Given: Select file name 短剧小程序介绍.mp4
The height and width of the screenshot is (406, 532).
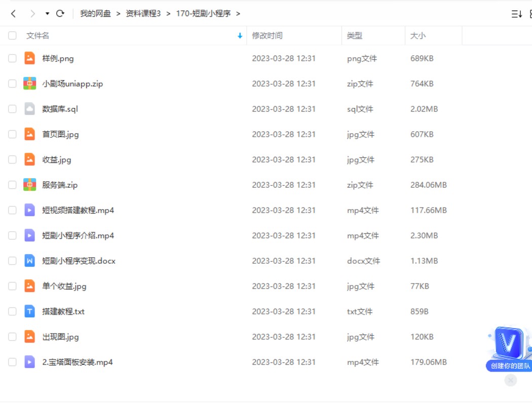Looking at the screenshot, I should click(78, 236).
